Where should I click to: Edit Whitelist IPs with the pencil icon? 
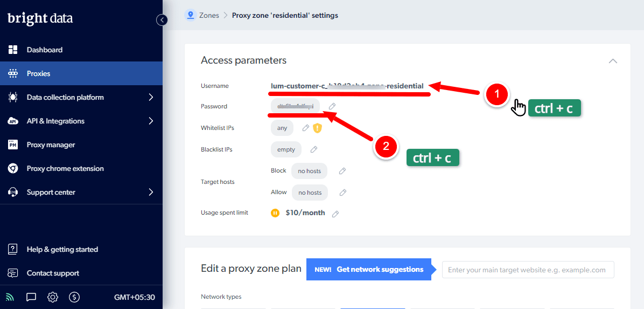tap(306, 128)
